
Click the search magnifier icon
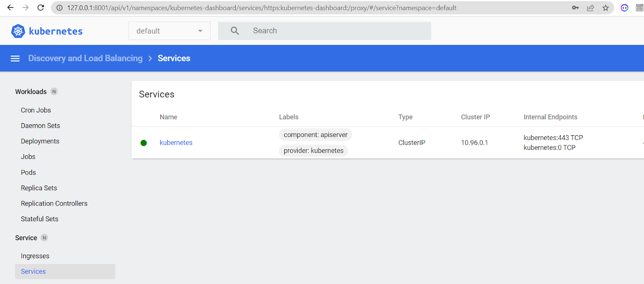click(235, 31)
